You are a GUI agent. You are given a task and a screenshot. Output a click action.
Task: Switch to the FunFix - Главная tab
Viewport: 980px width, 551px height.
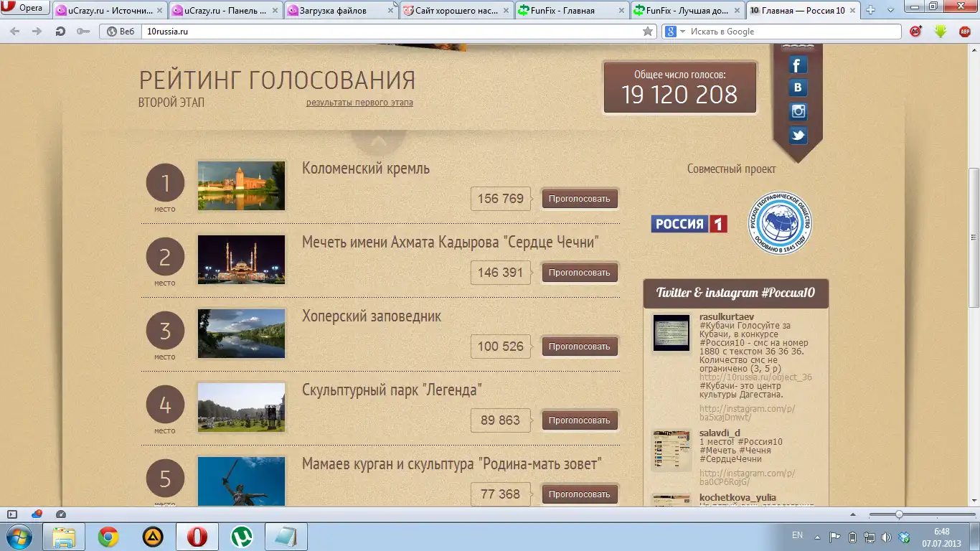[571, 11]
